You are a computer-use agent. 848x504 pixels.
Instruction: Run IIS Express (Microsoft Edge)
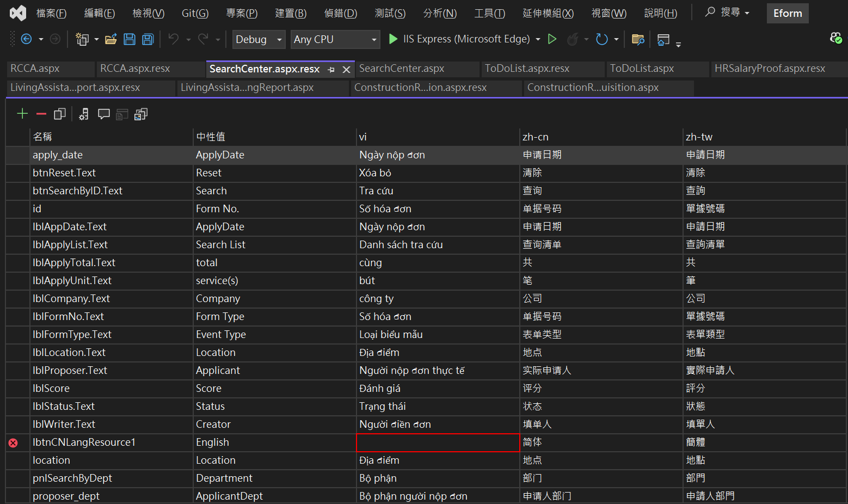coord(393,39)
